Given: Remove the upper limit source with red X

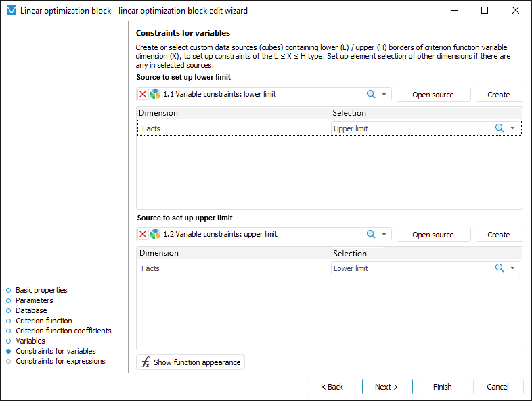Looking at the screenshot, I should [143, 235].
